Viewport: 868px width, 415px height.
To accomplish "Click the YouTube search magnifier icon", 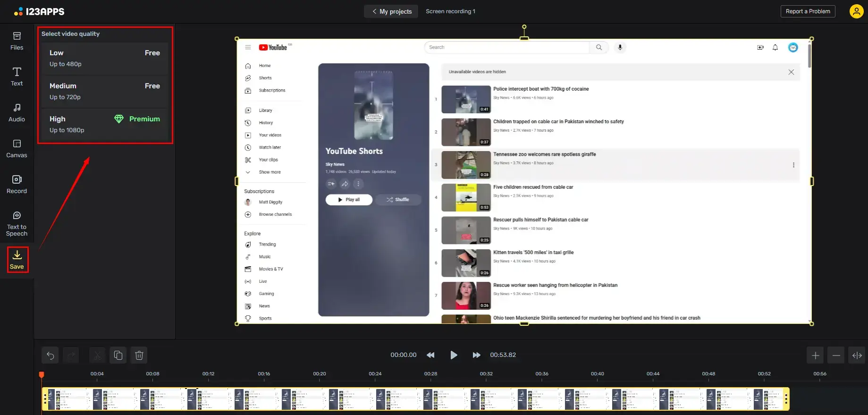I will tap(599, 47).
